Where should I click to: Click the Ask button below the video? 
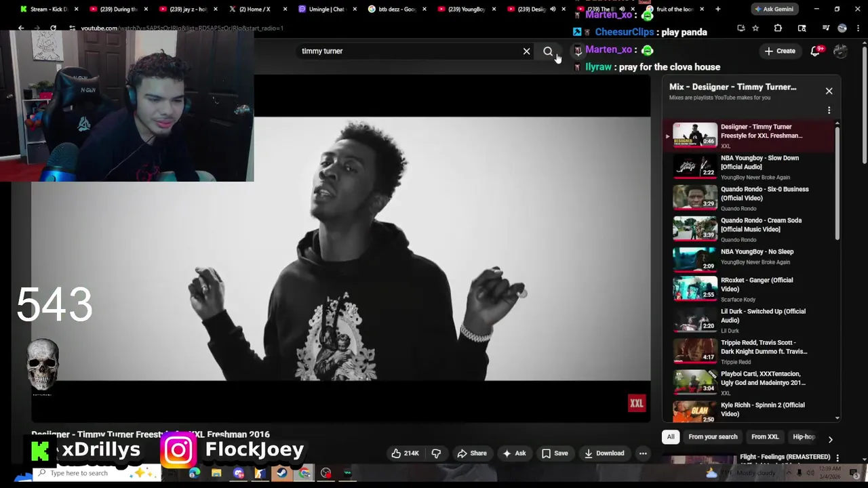point(513,453)
